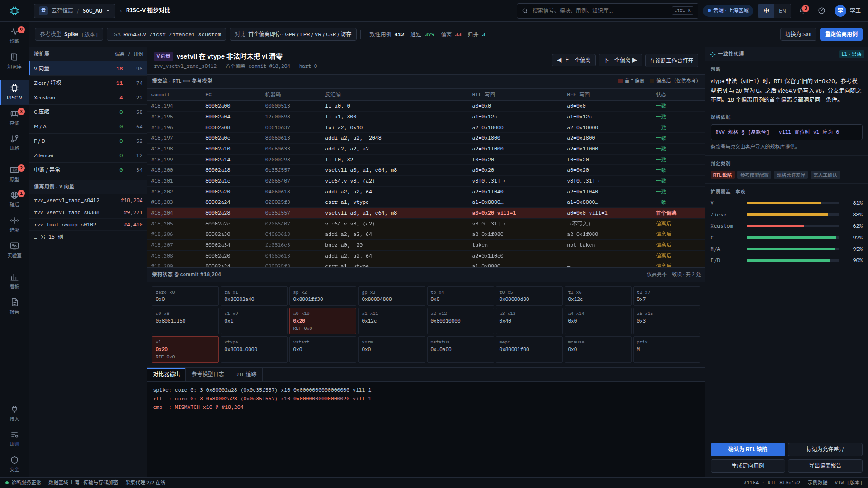Open the 云端 · 上海区域 region selector
The width and height of the screenshot is (868, 488).
click(x=728, y=10)
